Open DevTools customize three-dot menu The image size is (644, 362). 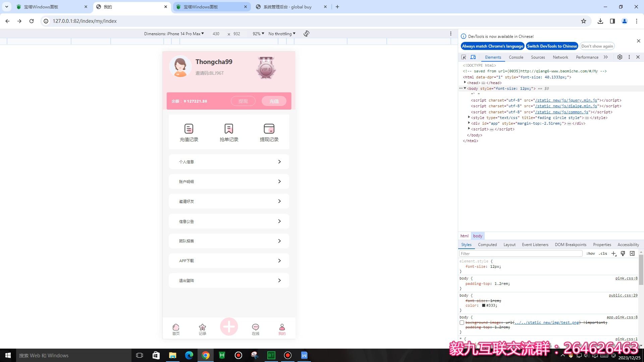[x=629, y=57]
